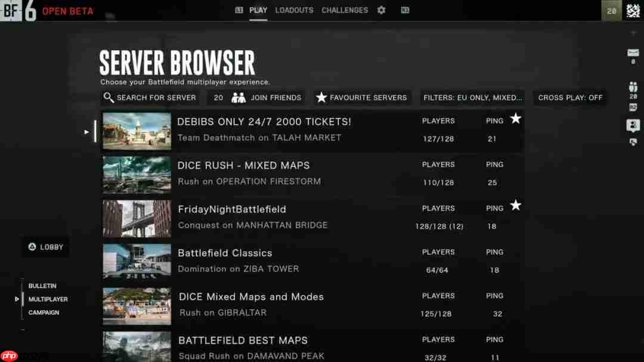Unfavourite the DEBIBS ONLY server star
This screenshot has width=644, height=362.
click(515, 119)
